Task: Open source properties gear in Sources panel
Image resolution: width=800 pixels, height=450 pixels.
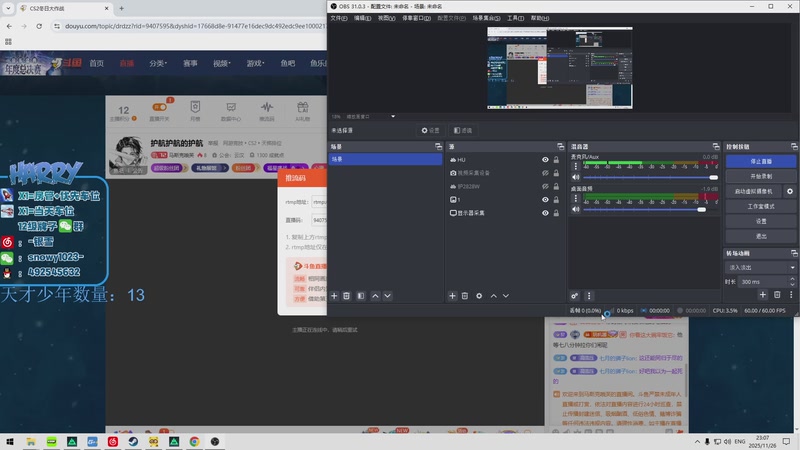Action: 479,296
